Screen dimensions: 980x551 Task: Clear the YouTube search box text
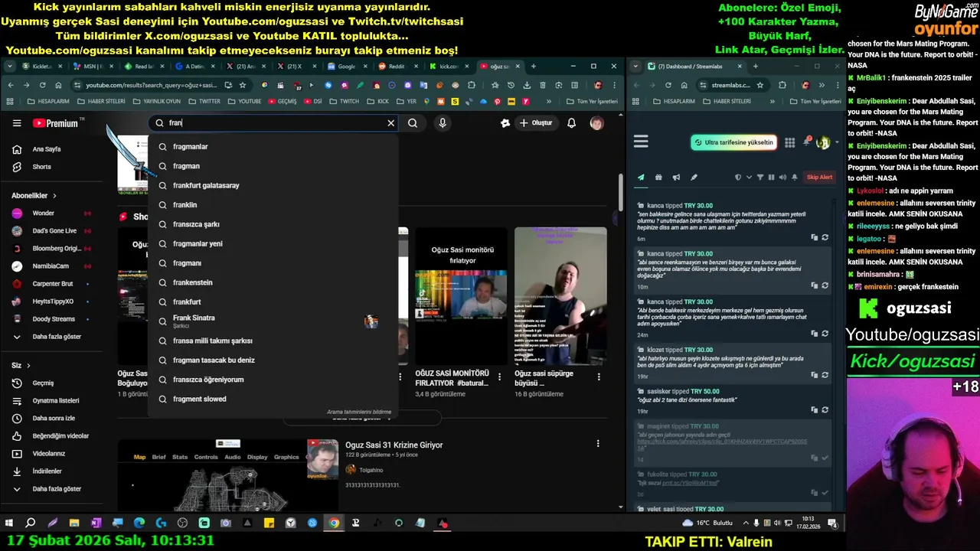(x=390, y=123)
